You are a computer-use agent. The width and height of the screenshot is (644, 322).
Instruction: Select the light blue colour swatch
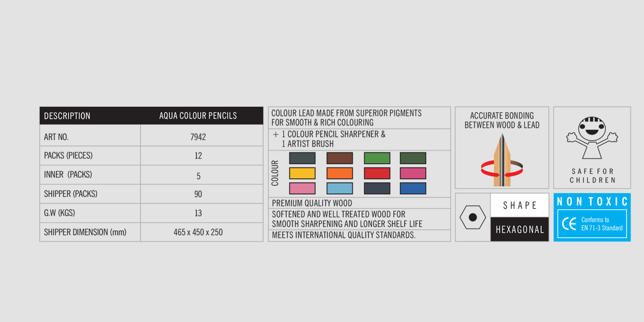340,188
